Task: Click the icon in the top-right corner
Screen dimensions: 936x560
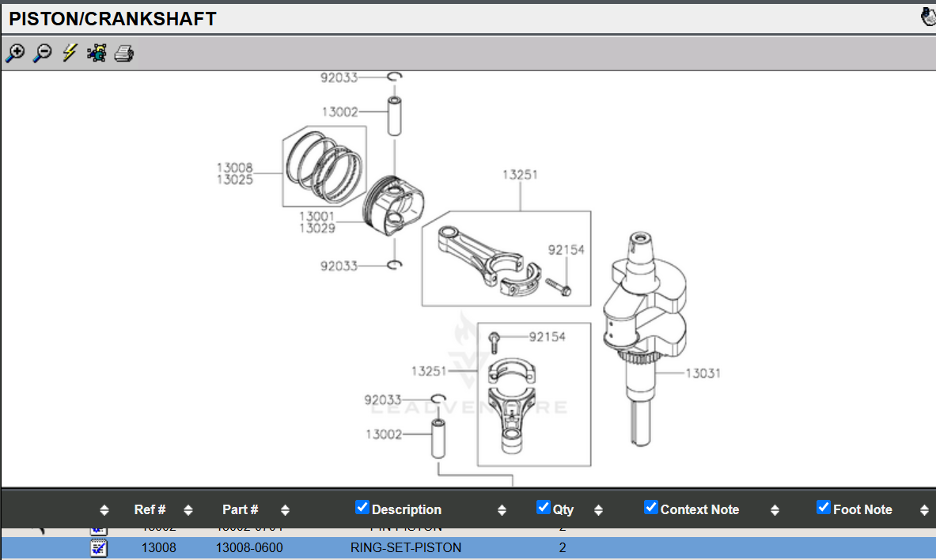Action: tap(928, 17)
